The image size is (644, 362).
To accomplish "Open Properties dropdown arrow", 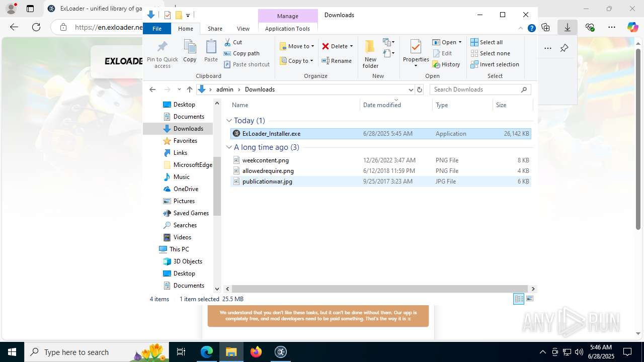I will click(416, 66).
